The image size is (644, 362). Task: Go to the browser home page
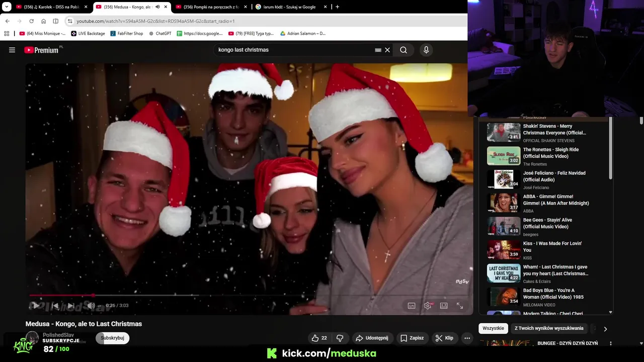pos(43,21)
